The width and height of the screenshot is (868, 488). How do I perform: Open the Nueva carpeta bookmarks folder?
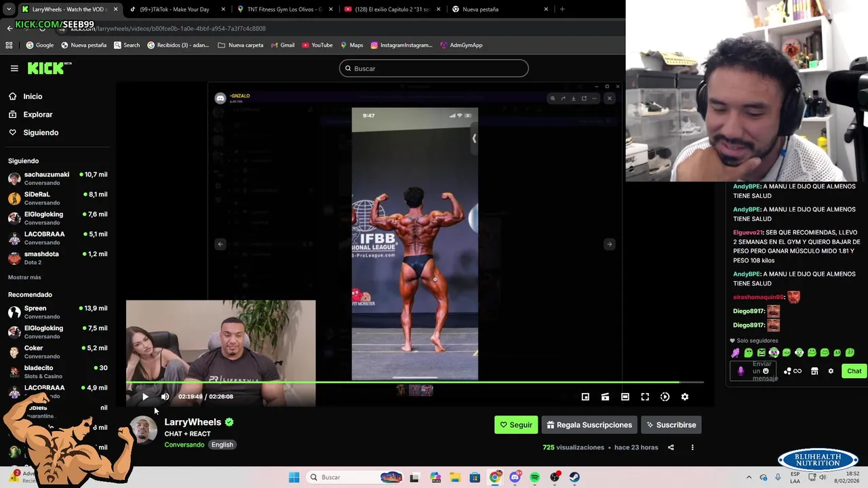(x=241, y=45)
